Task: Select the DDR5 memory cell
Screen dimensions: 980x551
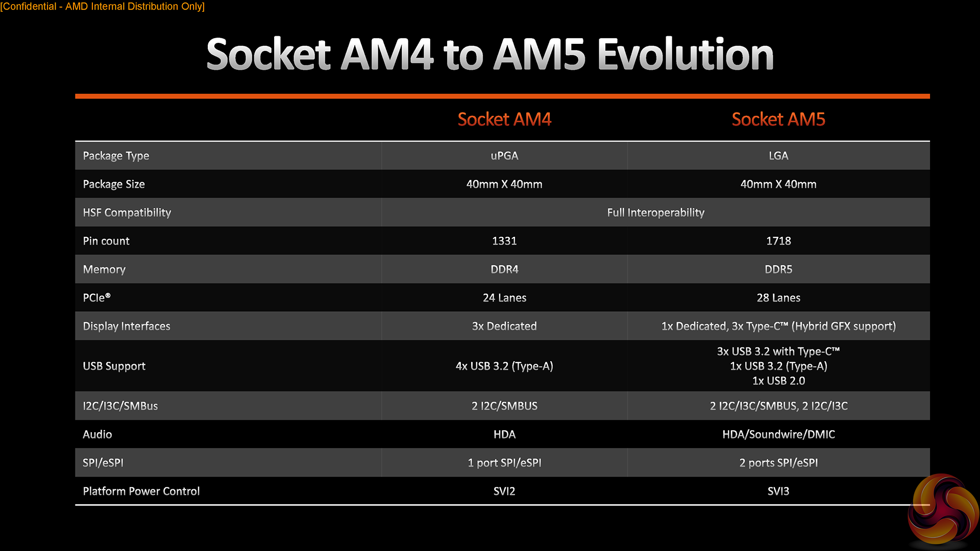Action: 778,269
